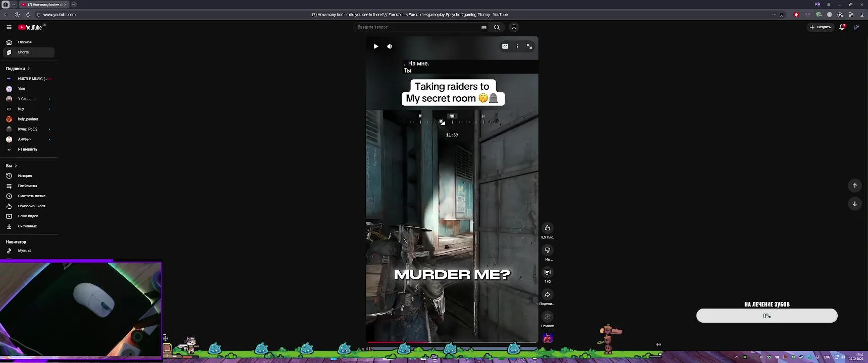This screenshot has width=868, height=363.
Task: Focus the Введите запрос search field
Action: pyautogui.click(x=418, y=27)
